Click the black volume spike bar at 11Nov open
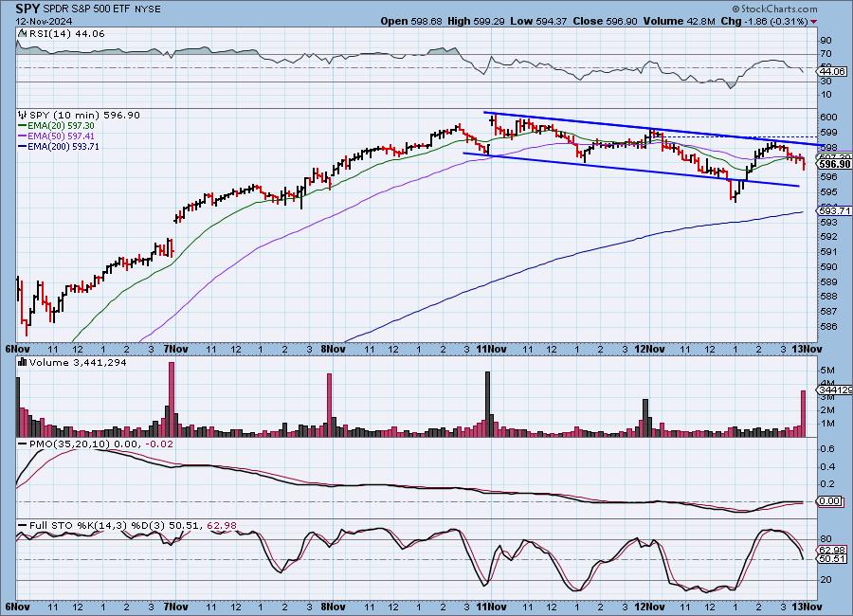The width and height of the screenshot is (853, 616). [487, 405]
